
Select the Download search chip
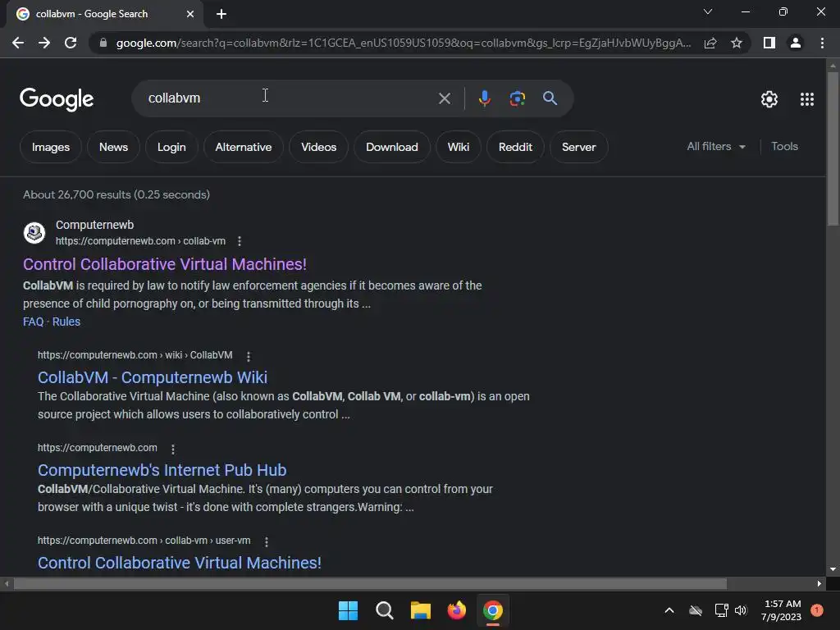click(x=391, y=148)
